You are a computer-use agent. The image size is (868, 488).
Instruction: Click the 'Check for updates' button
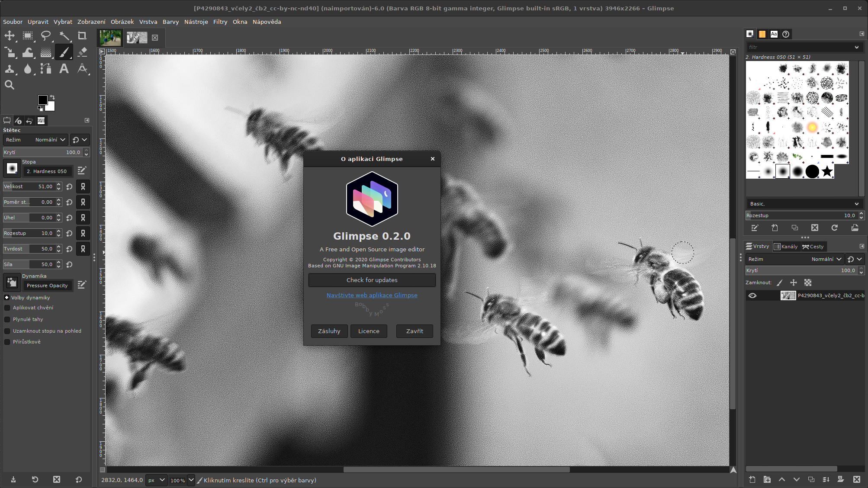[372, 280]
